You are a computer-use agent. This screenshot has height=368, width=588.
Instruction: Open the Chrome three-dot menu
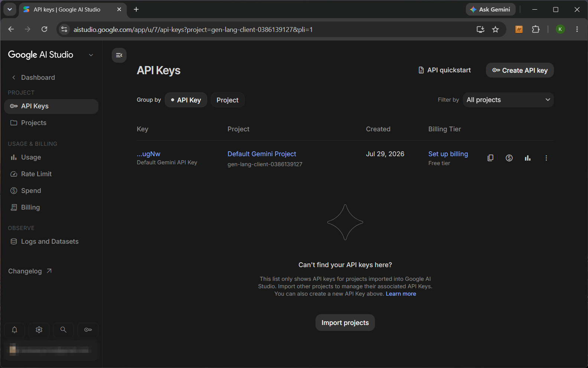[x=577, y=29]
